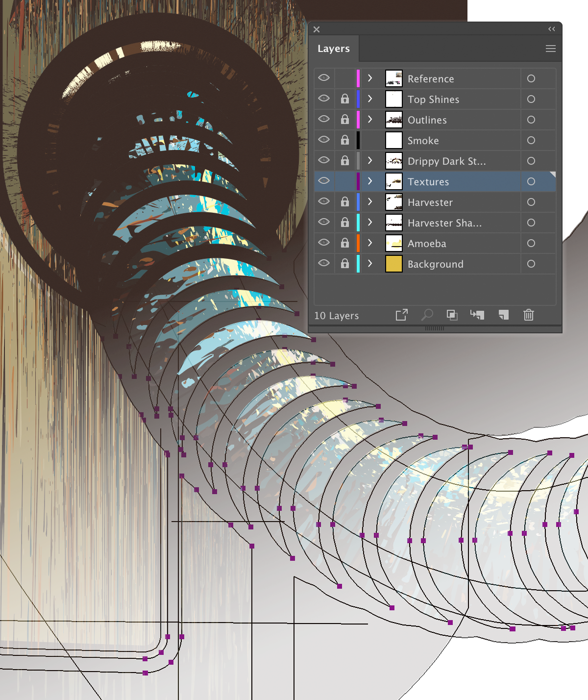Expand the Amoeba layer
588x700 pixels.
pyautogui.click(x=370, y=243)
